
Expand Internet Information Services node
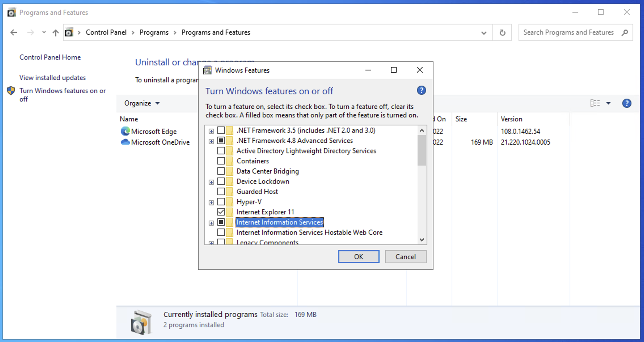[211, 223]
